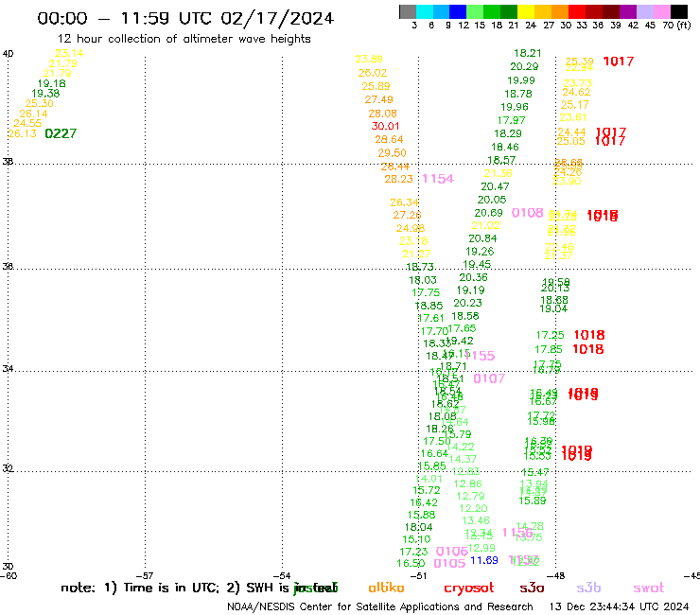Click the 17.25 wave height value
The width and height of the screenshot is (700, 615).
(x=550, y=335)
